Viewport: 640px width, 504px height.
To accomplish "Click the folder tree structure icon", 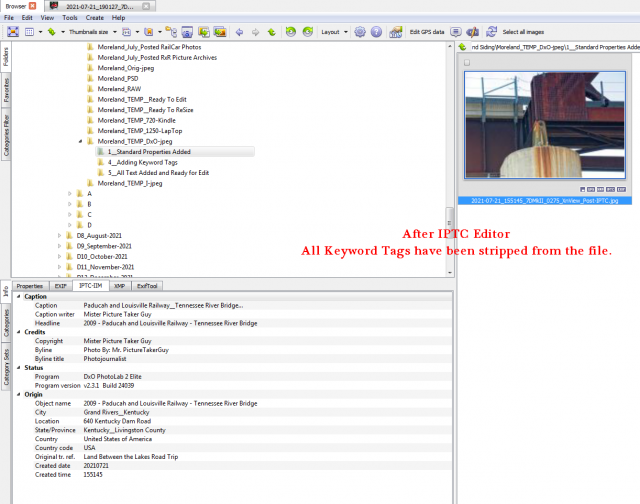I will [x=171, y=32].
